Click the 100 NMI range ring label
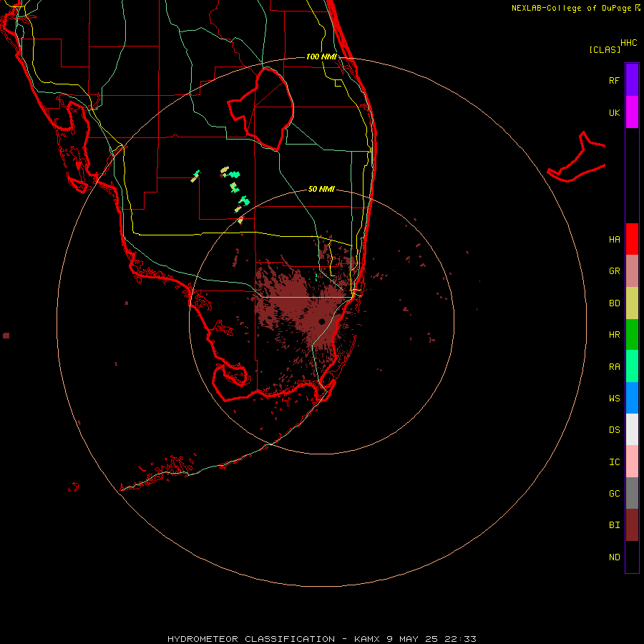Image resolution: width=644 pixels, height=644 pixels. (x=321, y=57)
